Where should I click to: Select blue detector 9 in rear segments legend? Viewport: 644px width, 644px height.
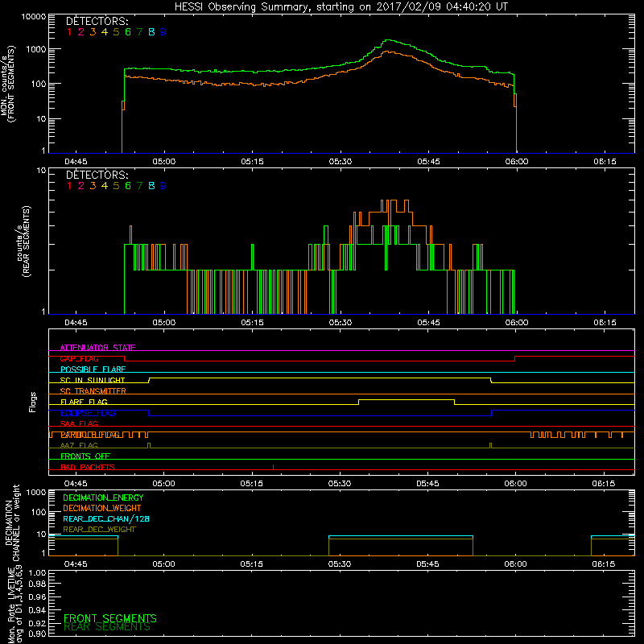pos(163,186)
